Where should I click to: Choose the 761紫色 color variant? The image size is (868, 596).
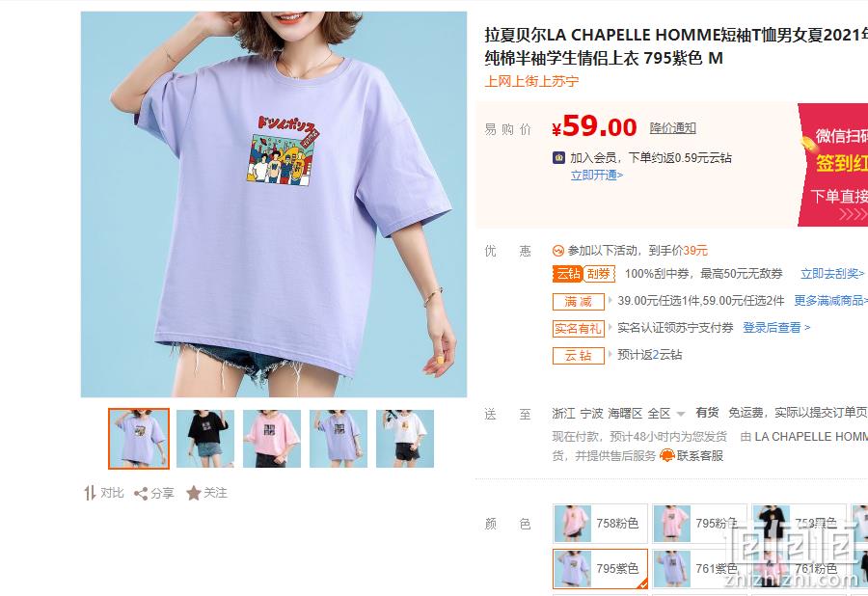point(700,568)
